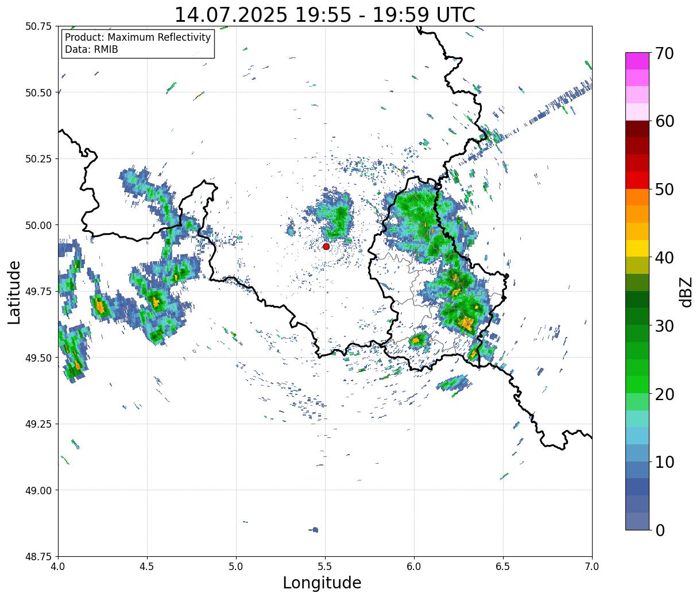The height and width of the screenshot is (597, 700).
Task: Click the magenta top colorbar segment
Action: [637, 61]
